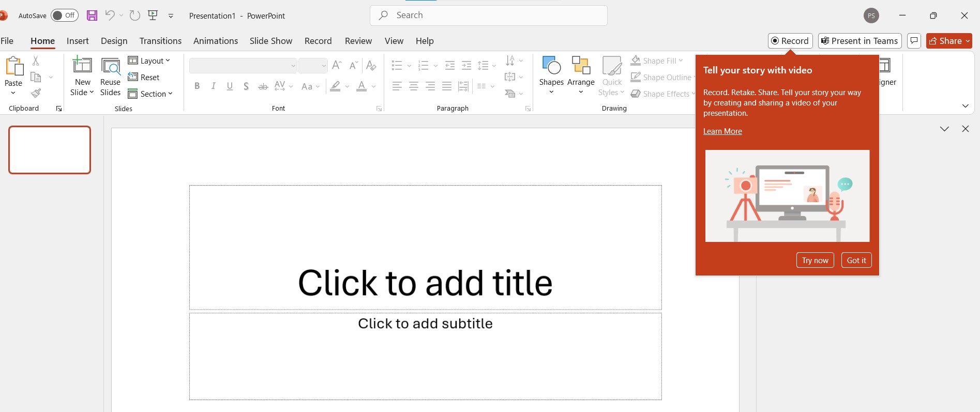The image size is (980, 412).
Task: Click the Font Color letter A swatch
Action: point(361,86)
